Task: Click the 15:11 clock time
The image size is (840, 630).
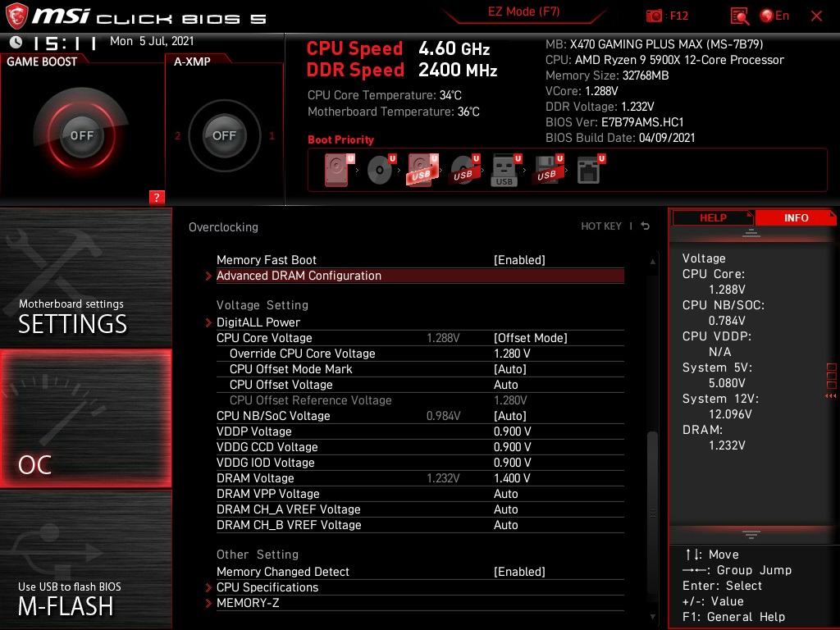Action: [65, 43]
